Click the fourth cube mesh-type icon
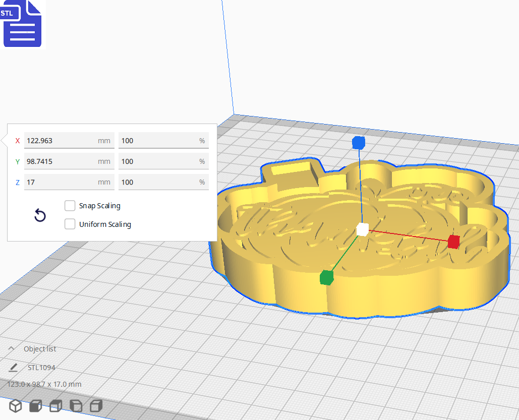Screen dimensions: 519x420 pyautogui.click(x=75, y=406)
